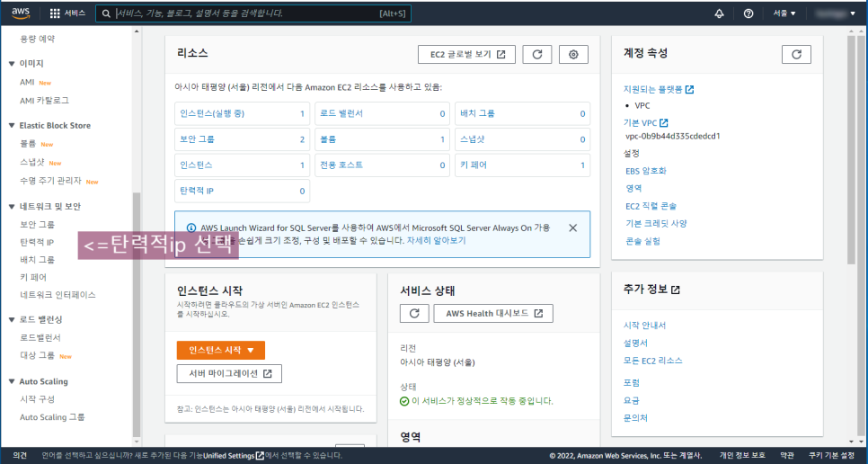868x464 pixels.
Task: Click green service status check icon
Action: 404,401
